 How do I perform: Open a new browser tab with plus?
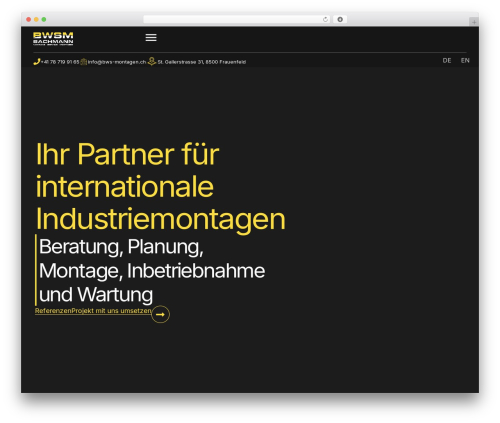point(474,22)
